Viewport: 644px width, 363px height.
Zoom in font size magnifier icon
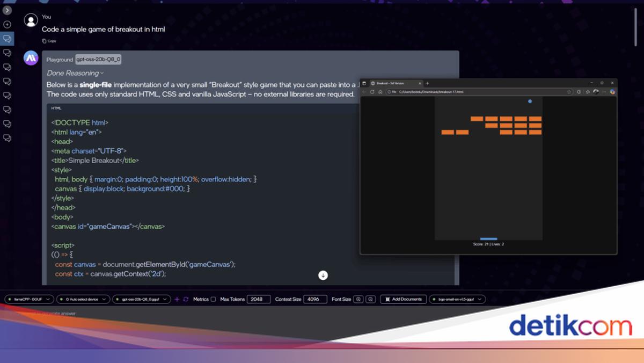(358, 299)
